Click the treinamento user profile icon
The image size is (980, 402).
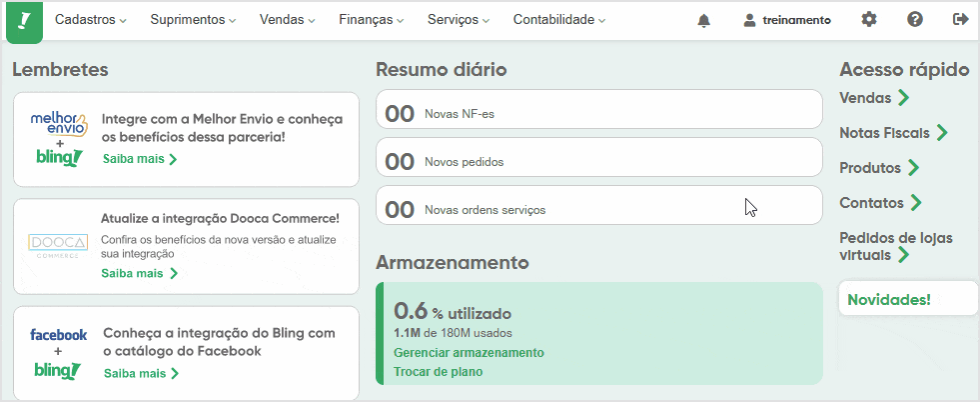[x=750, y=20]
